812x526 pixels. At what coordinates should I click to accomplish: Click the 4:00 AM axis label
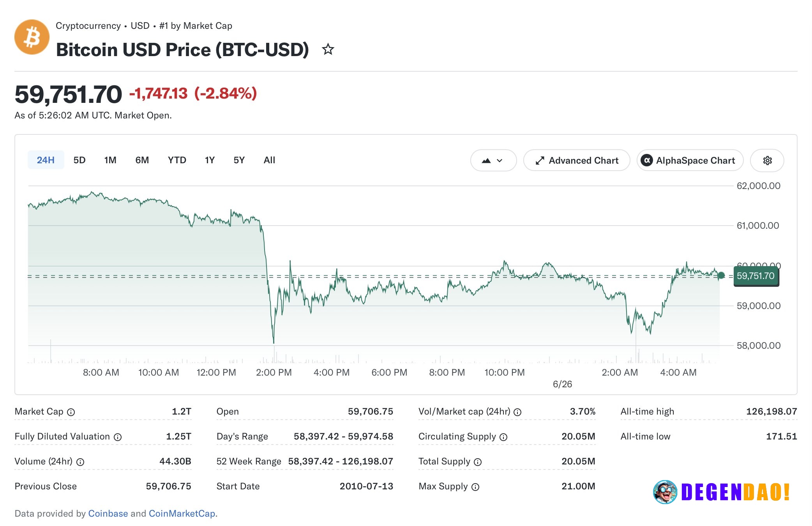(x=678, y=372)
